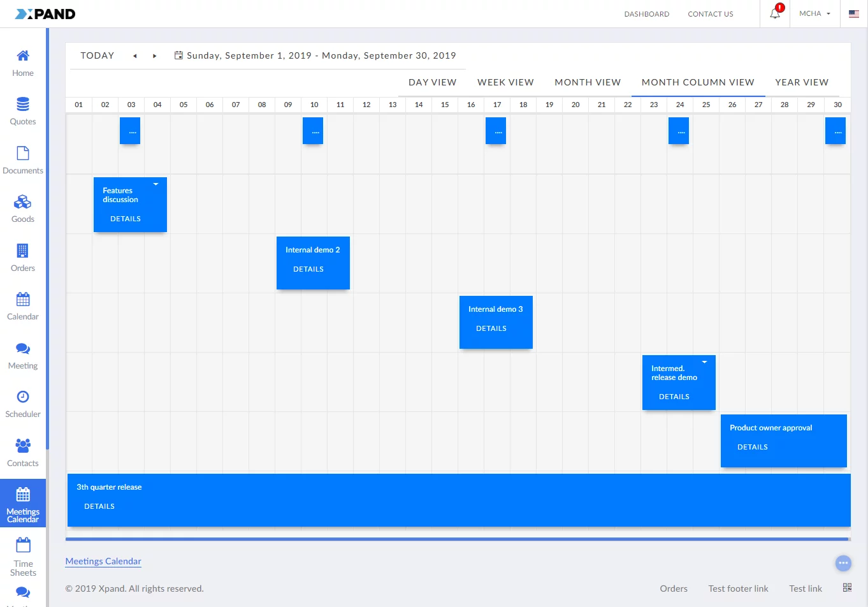Go to the next month arrow
The image size is (868, 607).
[x=154, y=56]
